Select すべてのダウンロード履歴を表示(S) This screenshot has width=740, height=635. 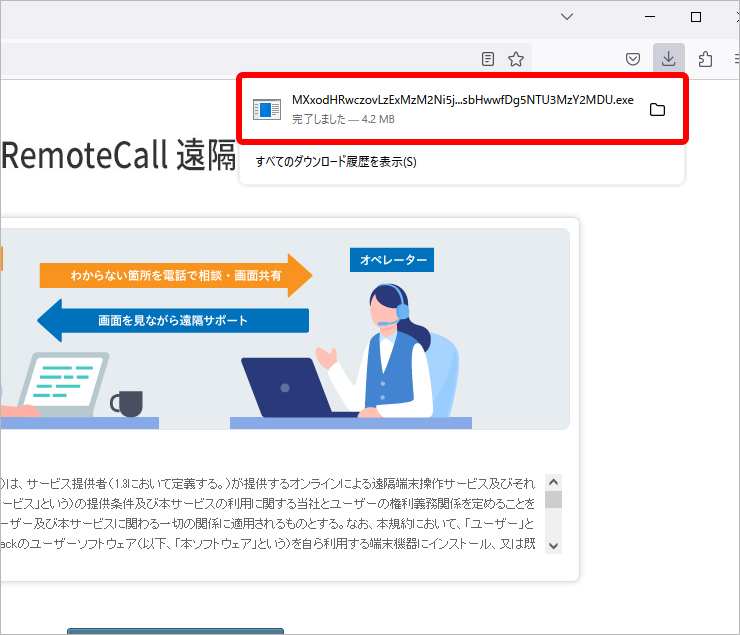click(336, 161)
